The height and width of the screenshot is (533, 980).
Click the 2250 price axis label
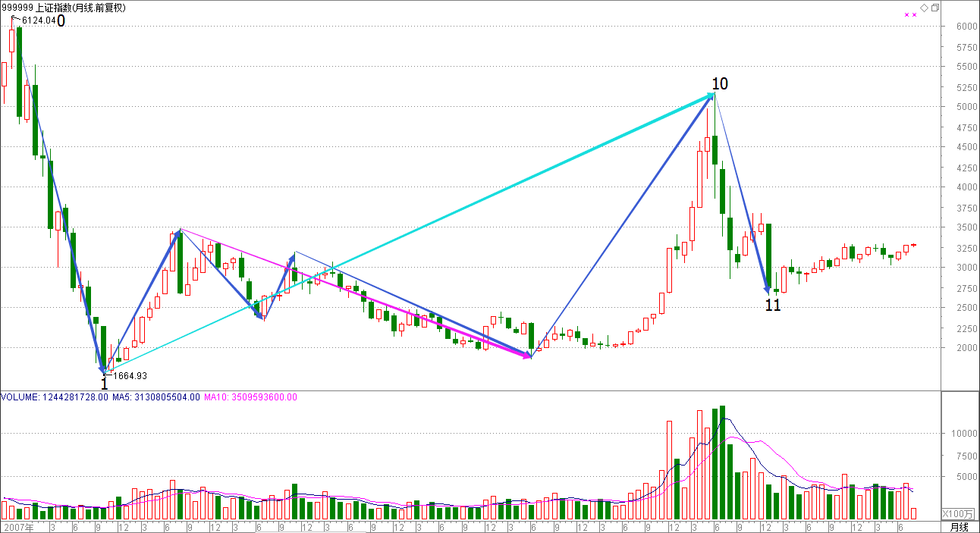pos(968,328)
